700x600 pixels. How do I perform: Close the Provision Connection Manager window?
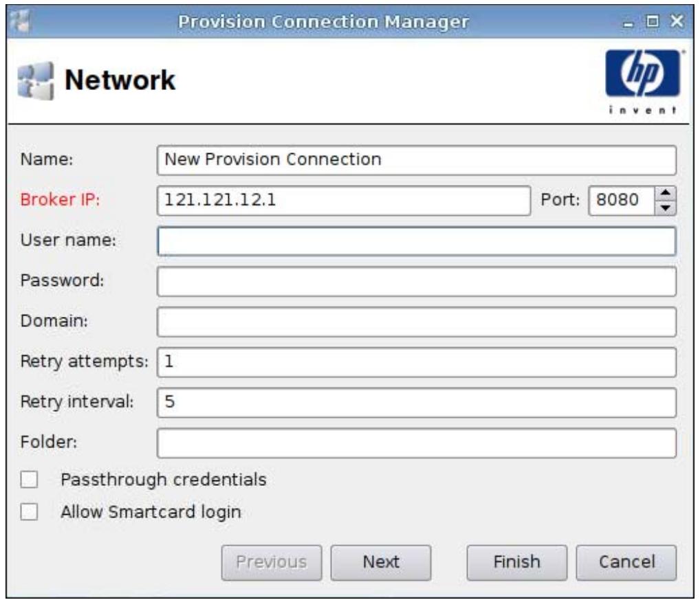[677, 21]
